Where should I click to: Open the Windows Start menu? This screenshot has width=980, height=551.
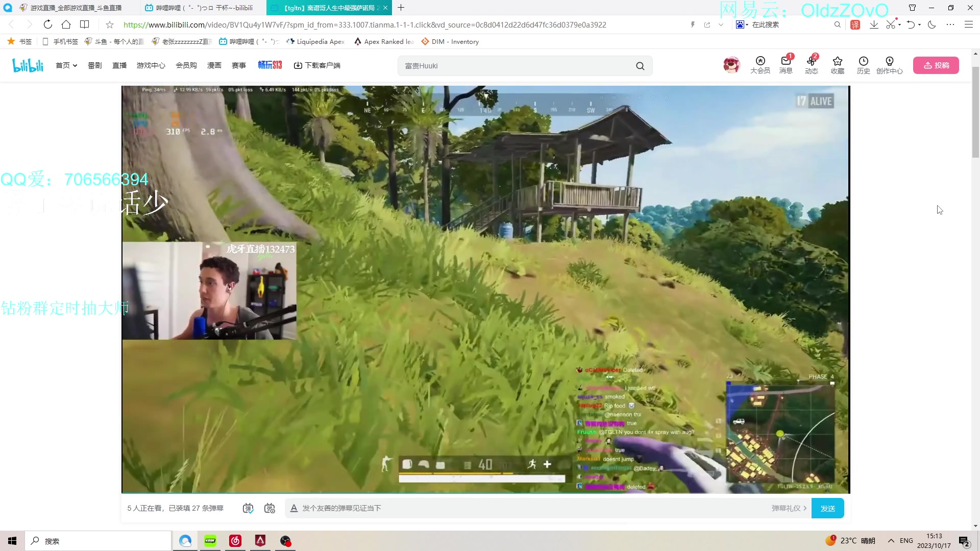tap(12, 541)
